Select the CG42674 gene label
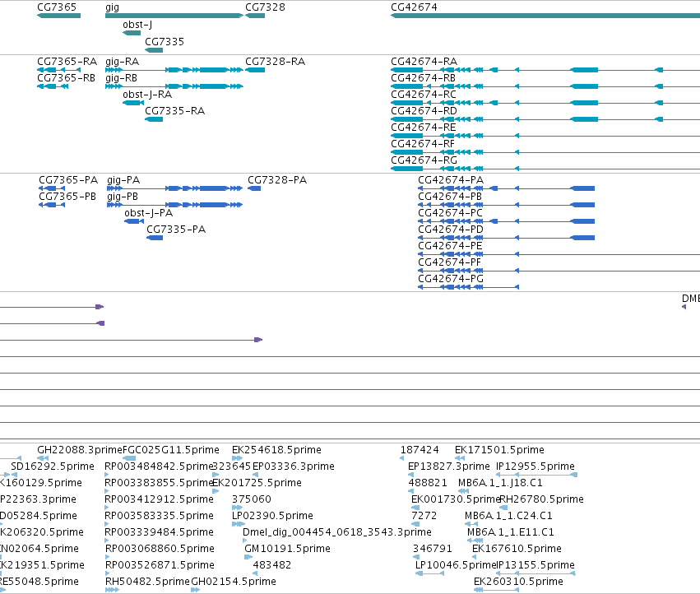This screenshot has width=700, height=594. click(414, 7)
